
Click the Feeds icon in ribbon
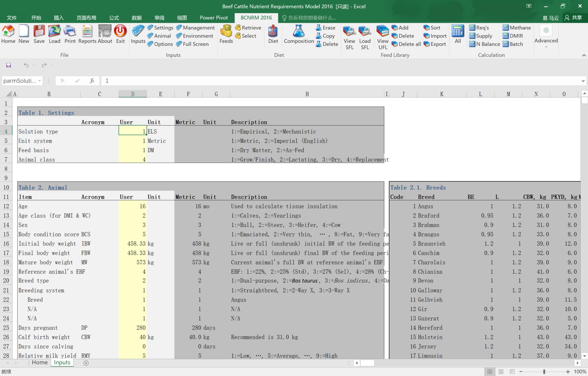(226, 35)
